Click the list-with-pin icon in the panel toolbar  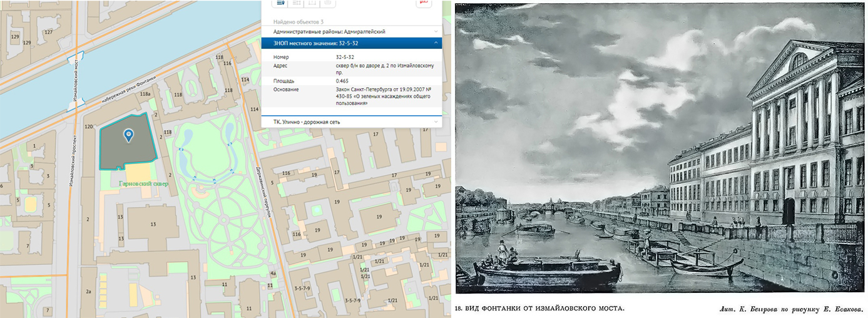[280, 3]
